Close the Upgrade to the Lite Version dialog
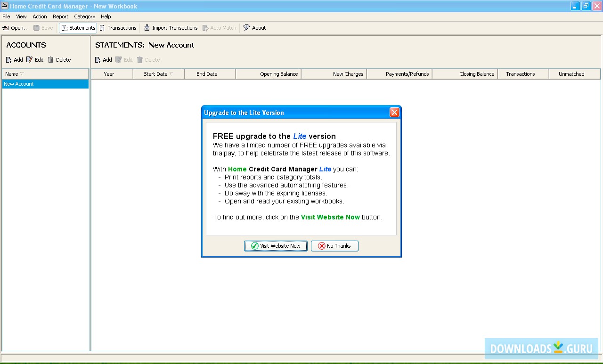This screenshot has height=364, width=603. point(394,112)
